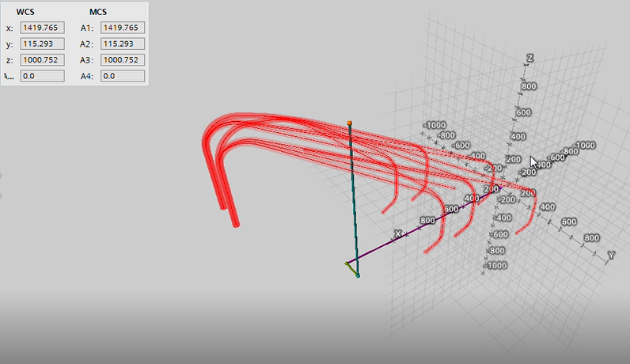Click the MCS A1 value field

point(123,28)
